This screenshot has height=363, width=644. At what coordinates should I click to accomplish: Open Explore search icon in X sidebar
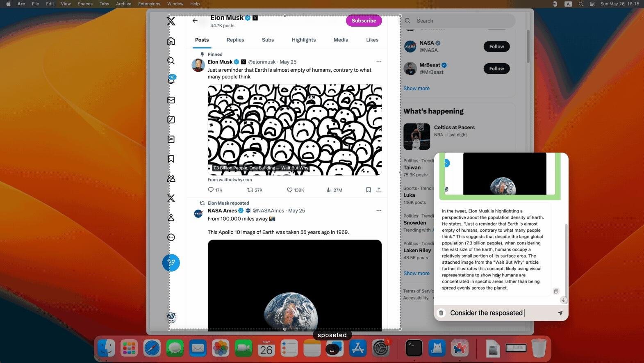[x=171, y=61]
